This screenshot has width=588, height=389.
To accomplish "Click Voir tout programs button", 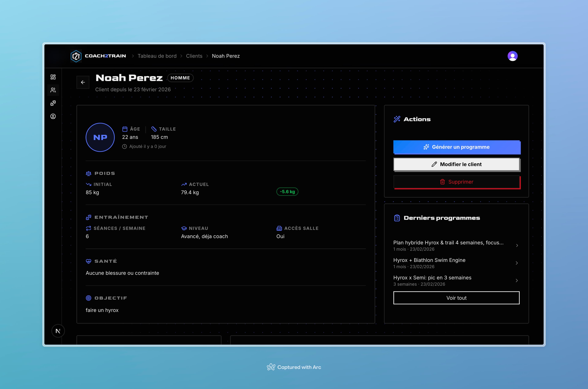I will pos(456,298).
